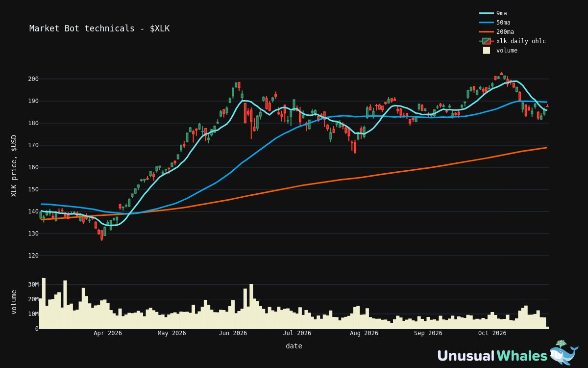The image size is (588, 368).
Task: Click the 200 price axis label
Action: (x=33, y=79)
